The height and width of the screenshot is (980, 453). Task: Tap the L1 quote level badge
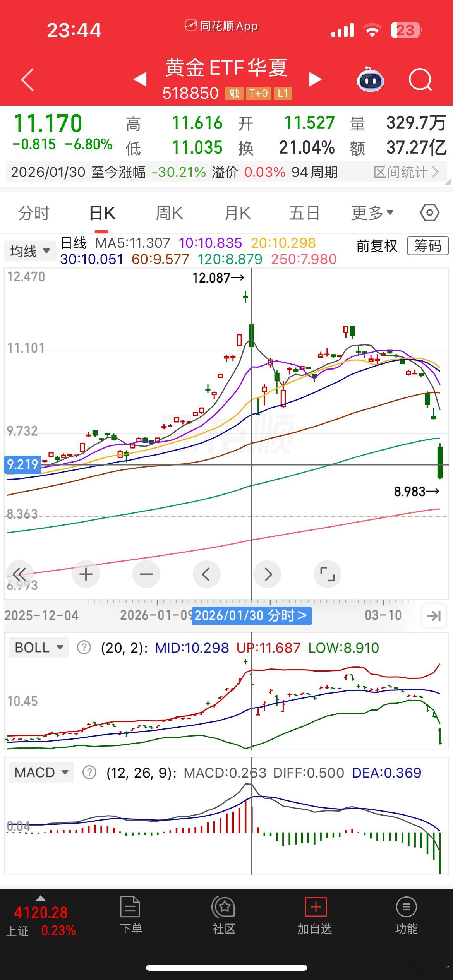pyautogui.click(x=283, y=93)
